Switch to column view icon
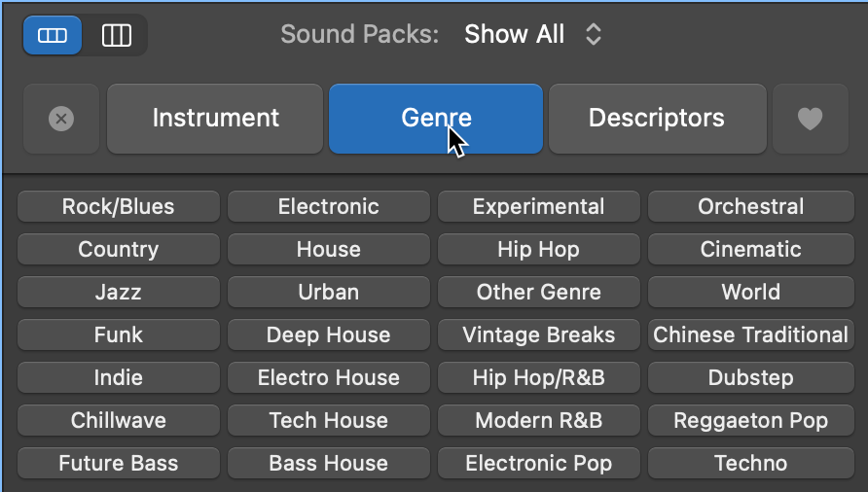Screen dimensions: 868x492 click(117, 36)
